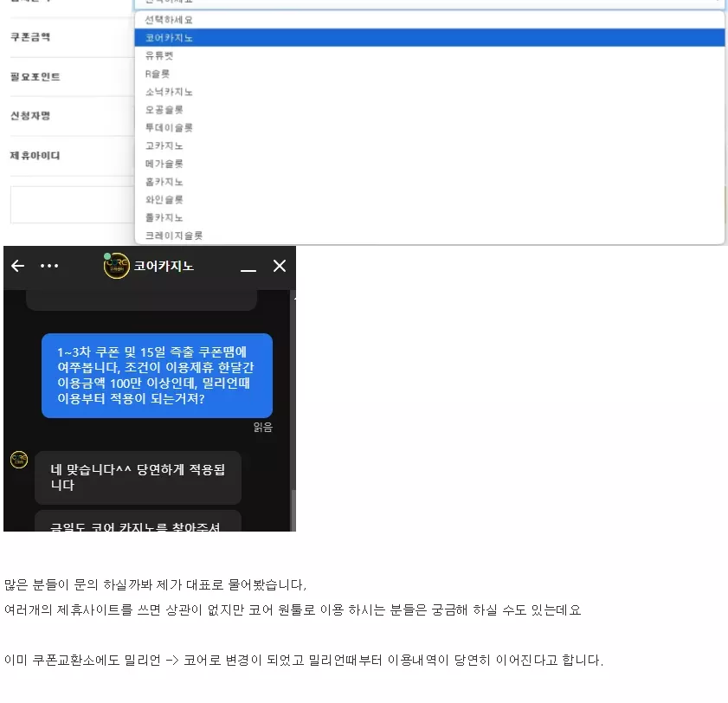Image resolution: width=728 pixels, height=703 pixels.
Task: Click the 제휴아이디 form label
Action: pyautogui.click(x=35, y=156)
